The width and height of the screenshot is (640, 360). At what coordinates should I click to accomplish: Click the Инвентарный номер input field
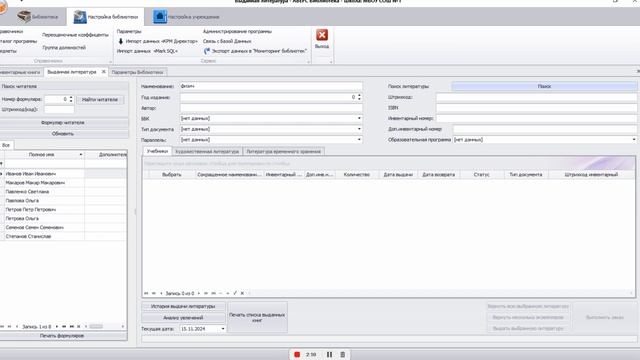pyautogui.click(x=536, y=118)
